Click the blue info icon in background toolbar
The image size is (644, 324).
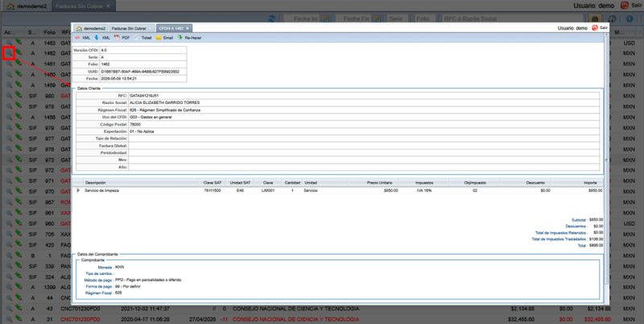pyautogui.click(x=630, y=19)
